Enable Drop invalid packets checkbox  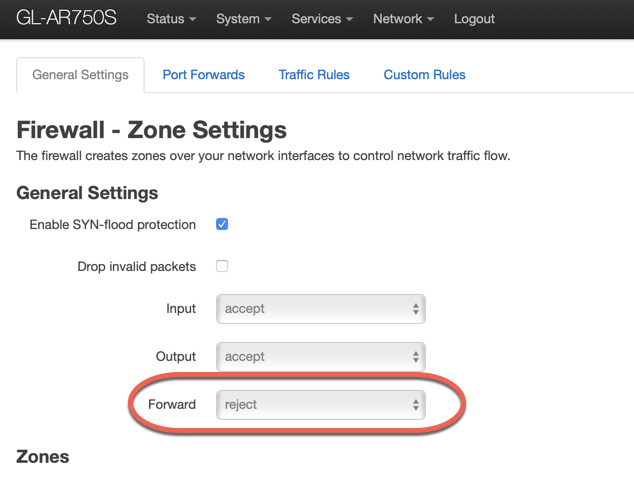click(x=222, y=266)
